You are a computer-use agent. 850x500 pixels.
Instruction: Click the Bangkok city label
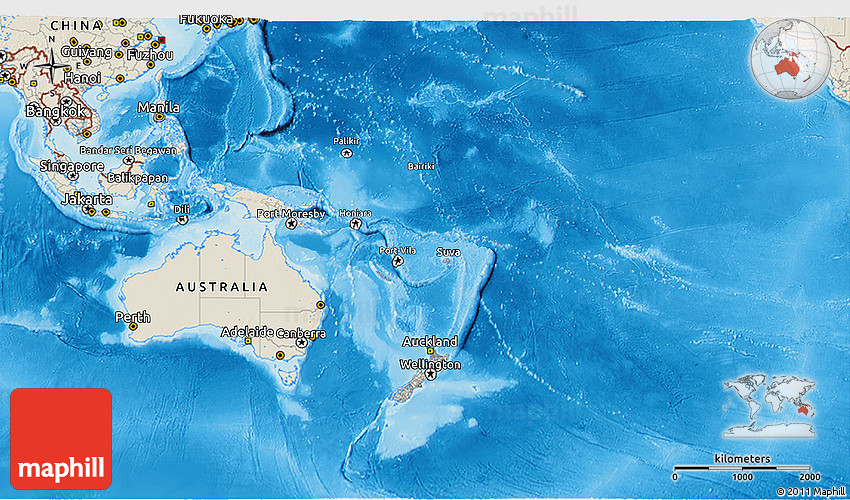[x=55, y=111]
